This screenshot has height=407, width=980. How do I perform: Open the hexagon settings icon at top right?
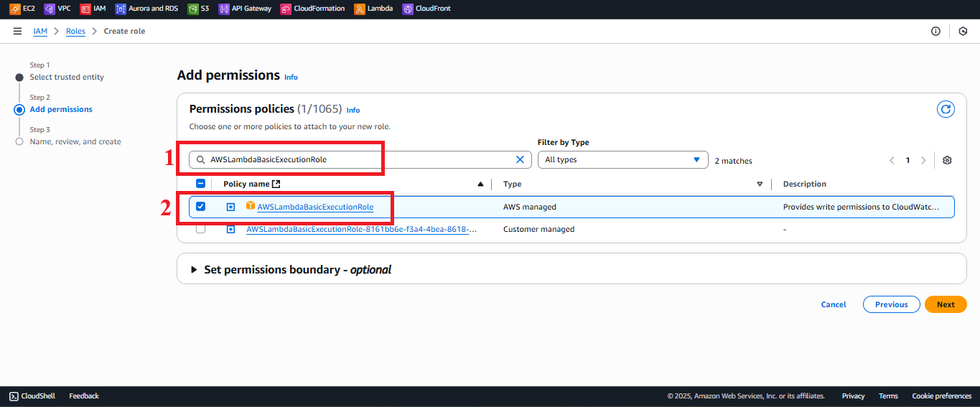point(963,31)
